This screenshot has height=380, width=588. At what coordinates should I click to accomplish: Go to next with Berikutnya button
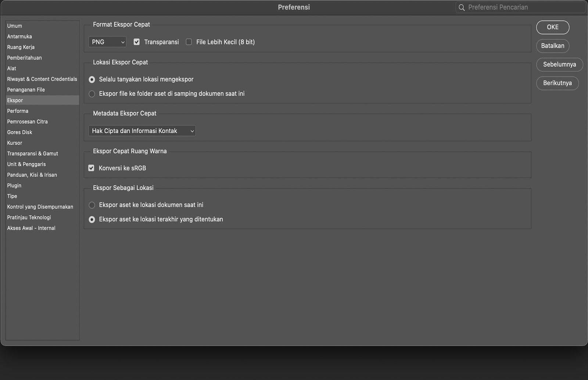pos(557,83)
